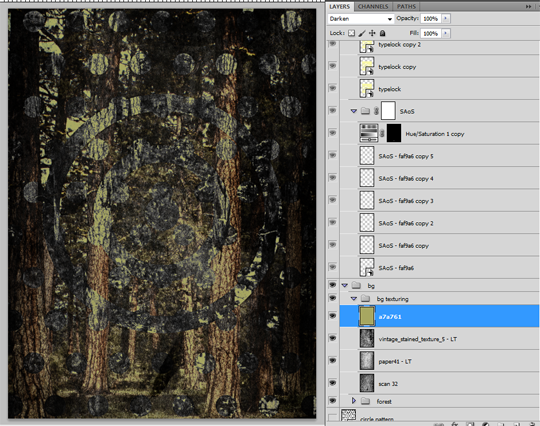This screenshot has width=540, height=426.
Task: Click the a7a761 olive color swatch thumbnail
Action: pos(367,316)
